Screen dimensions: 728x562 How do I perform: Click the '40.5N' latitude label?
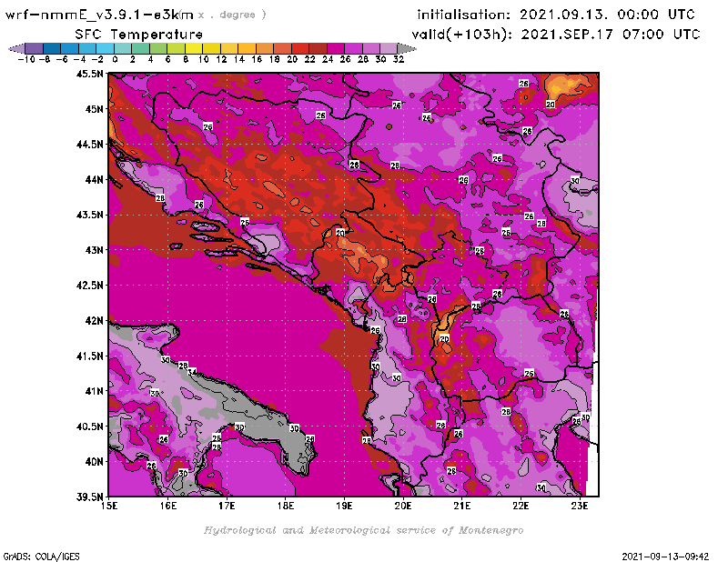89,427
